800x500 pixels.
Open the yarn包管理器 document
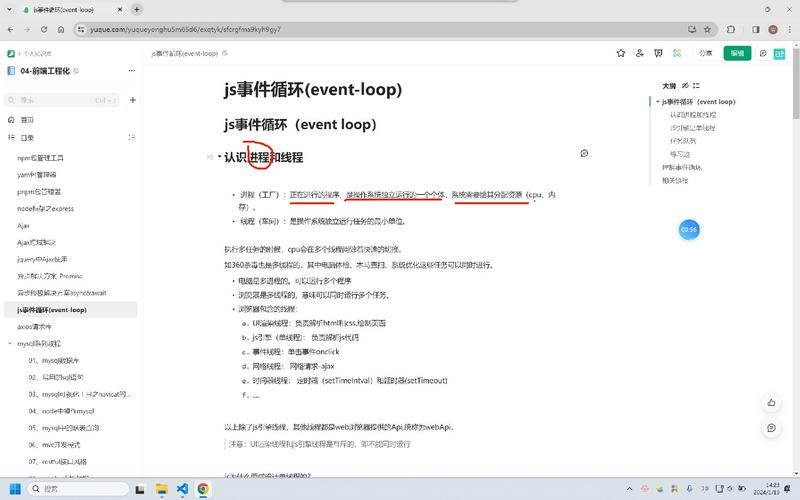37,175
